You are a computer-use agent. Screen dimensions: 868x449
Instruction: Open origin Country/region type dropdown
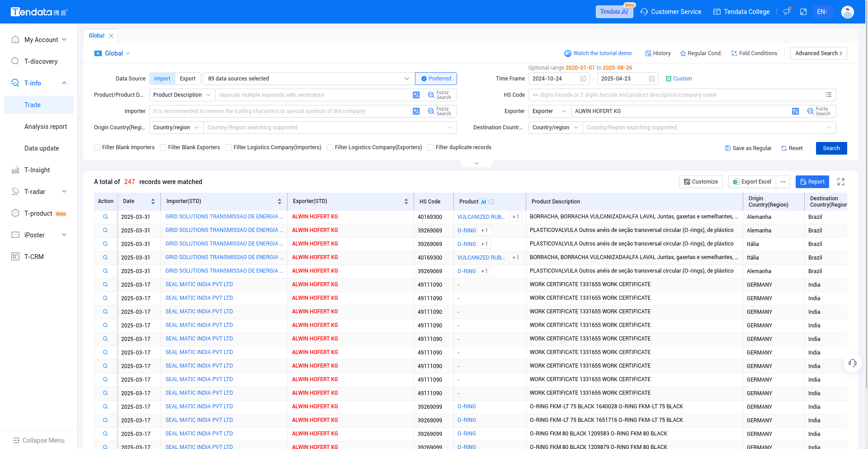(176, 128)
